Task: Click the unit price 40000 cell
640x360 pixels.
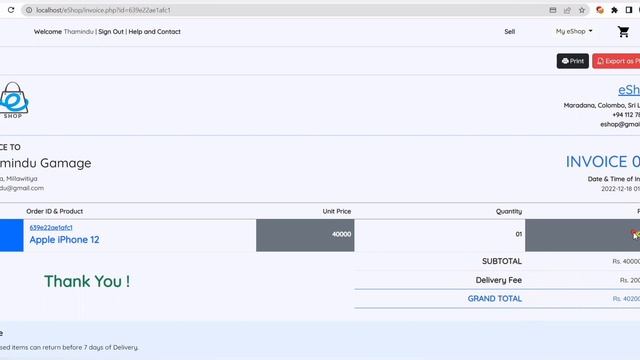Action: [x=305, y=235]
